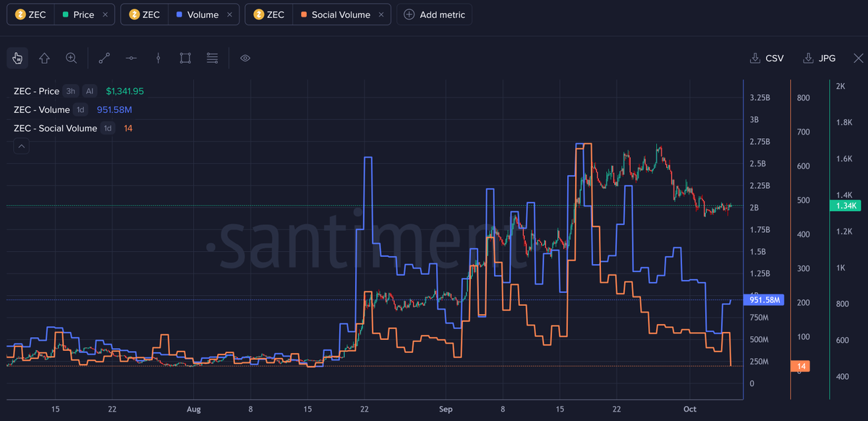This screenshot has height=421, width=868.
Task: Click the ZEC - Social Volume legend label
Action: click(55, 129)
